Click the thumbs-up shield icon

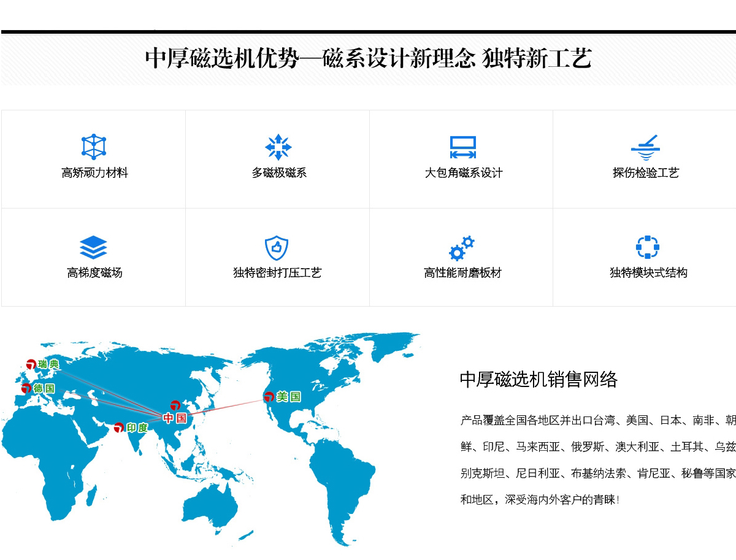click(277, 248)
